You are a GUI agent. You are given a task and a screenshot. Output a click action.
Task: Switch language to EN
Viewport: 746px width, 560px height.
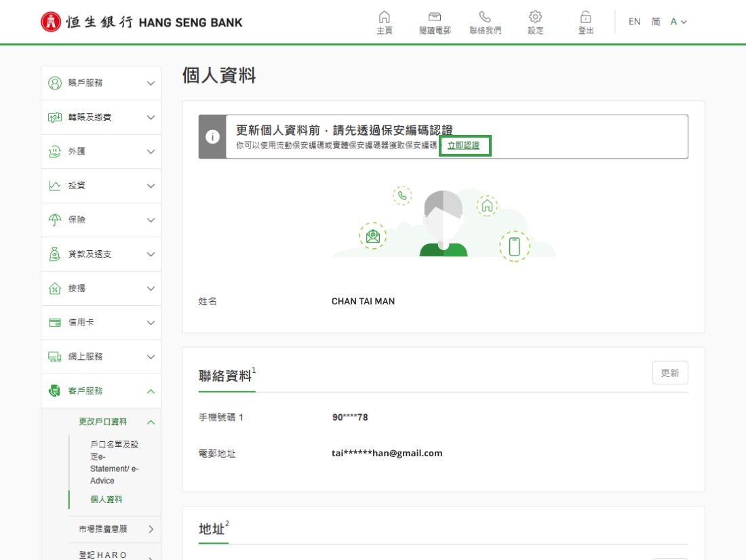[x=634, y=22]
